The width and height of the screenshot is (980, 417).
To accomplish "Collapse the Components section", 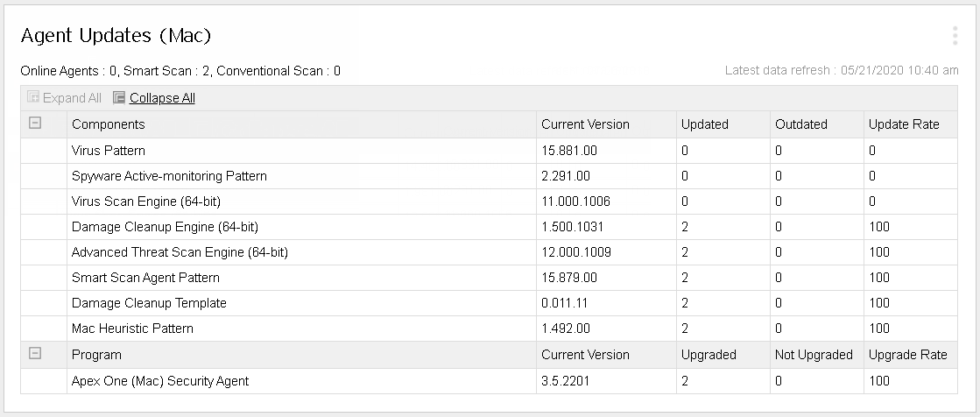I will tap(35, 124).
